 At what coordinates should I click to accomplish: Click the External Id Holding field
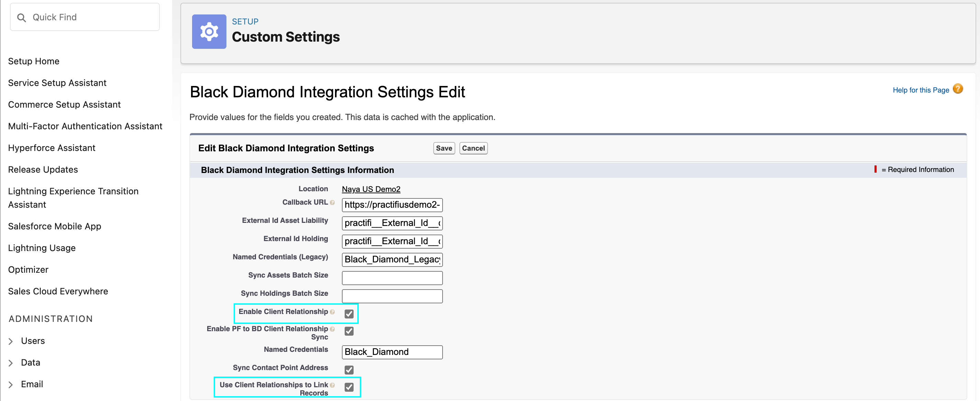392,241
